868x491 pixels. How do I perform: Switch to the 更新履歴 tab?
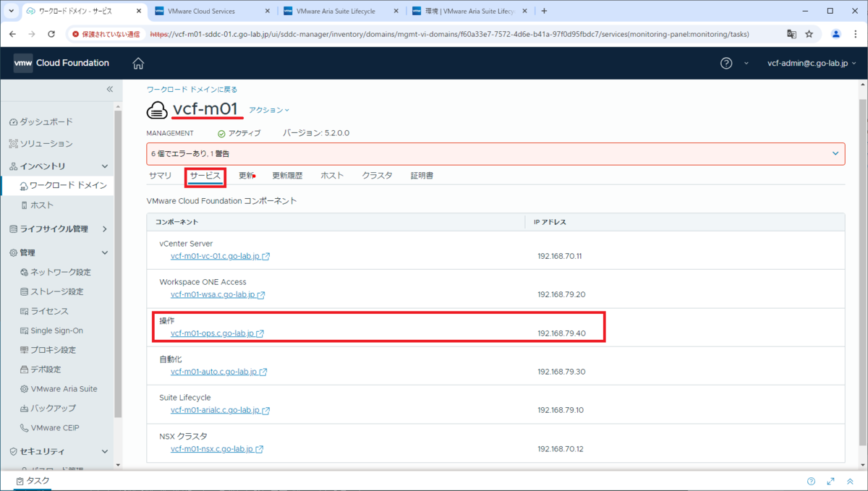287,176
